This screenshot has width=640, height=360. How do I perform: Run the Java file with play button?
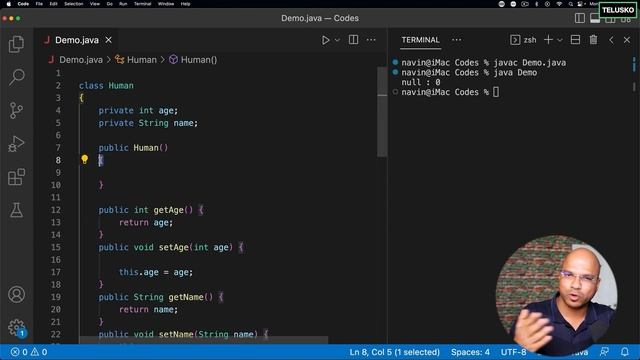pos(325,40)
